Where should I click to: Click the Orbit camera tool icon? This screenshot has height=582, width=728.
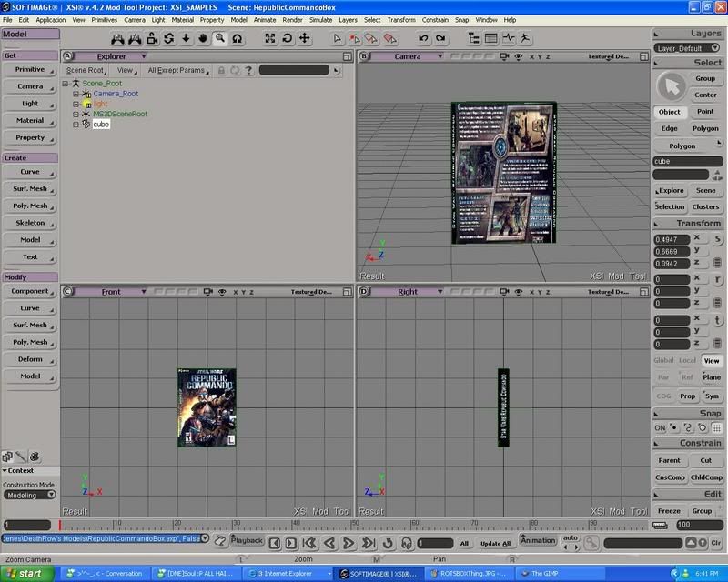(x=169, y=38)
